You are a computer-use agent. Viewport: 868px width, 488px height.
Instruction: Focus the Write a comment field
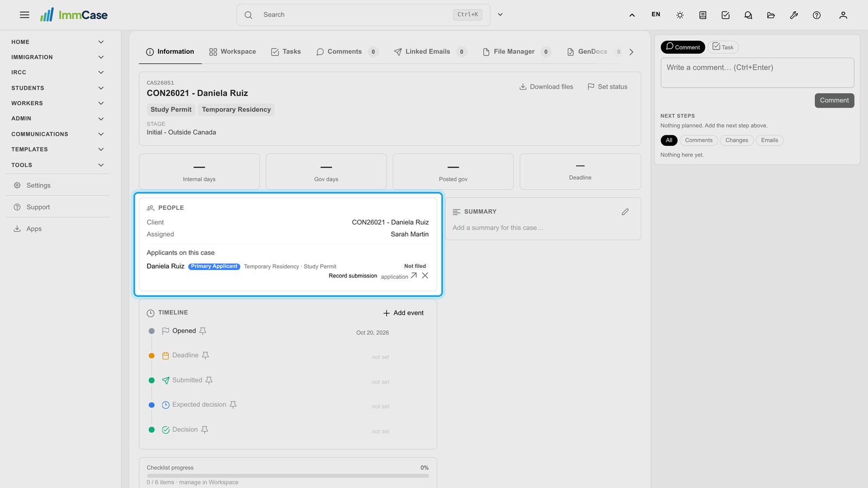click(x=757, y=73)
